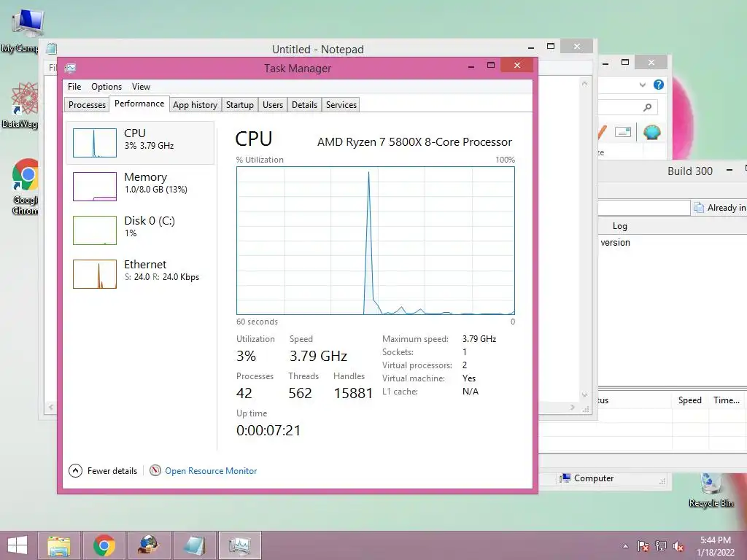
Task: Click the network tray icon
Action: (661, 546)
